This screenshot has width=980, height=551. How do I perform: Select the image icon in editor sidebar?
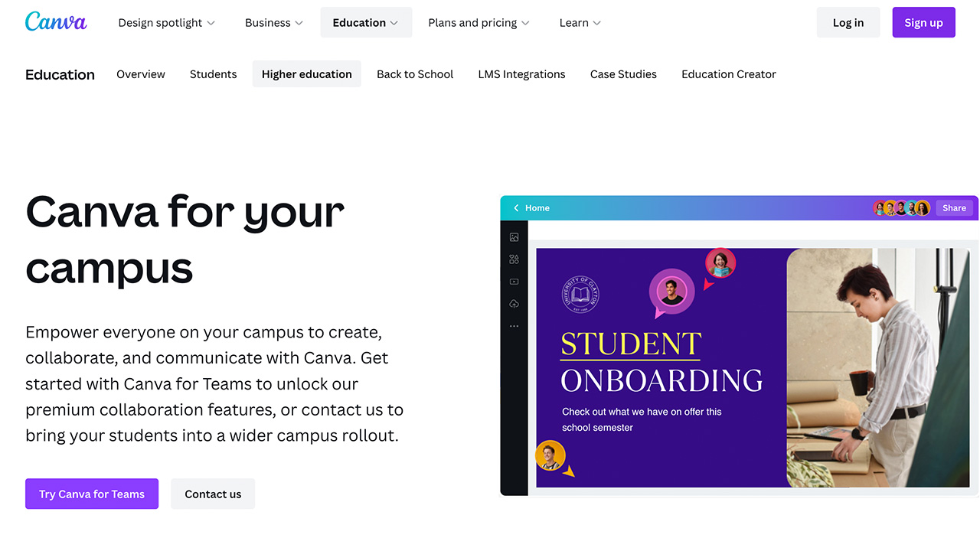click(x=514, y=237)
